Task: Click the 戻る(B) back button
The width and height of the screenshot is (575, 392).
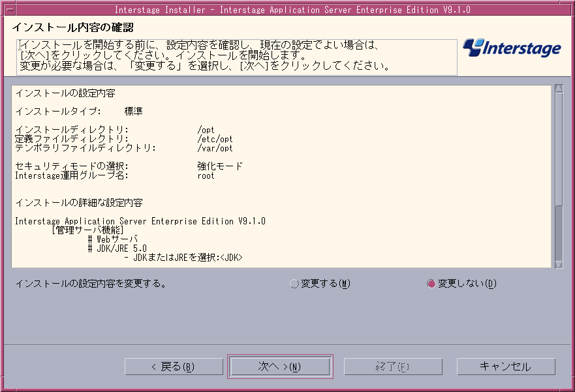Action: point(174,367)
